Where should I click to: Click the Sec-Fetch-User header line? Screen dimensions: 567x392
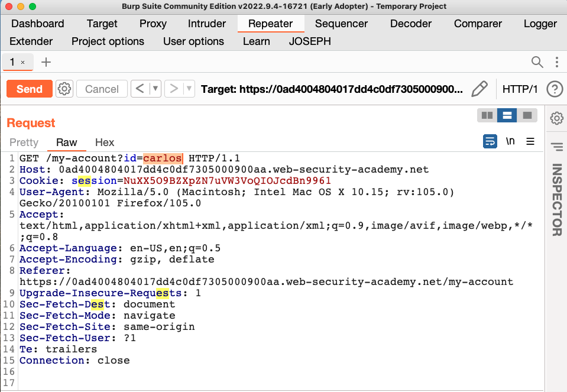pos(77,338)
